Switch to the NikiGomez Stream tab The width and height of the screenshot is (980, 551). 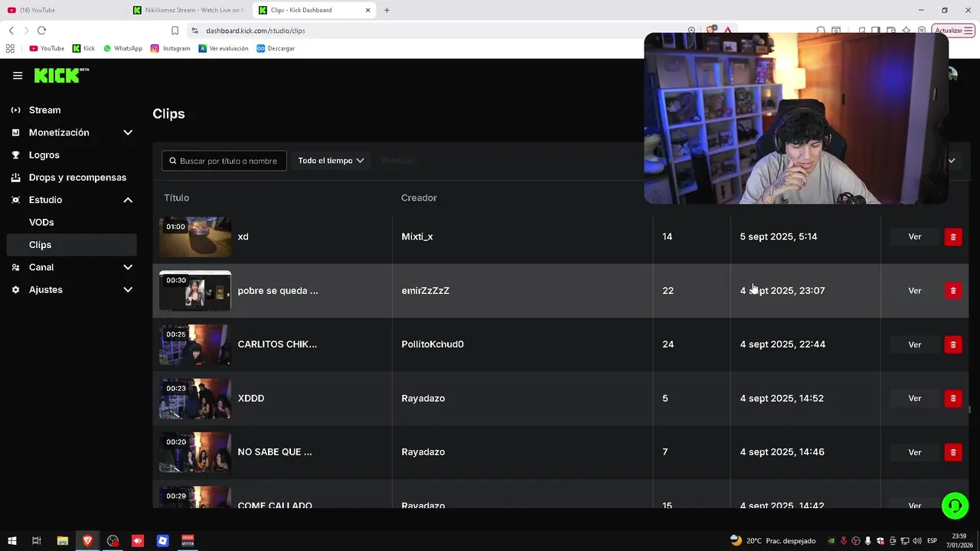tap(188, 10)
